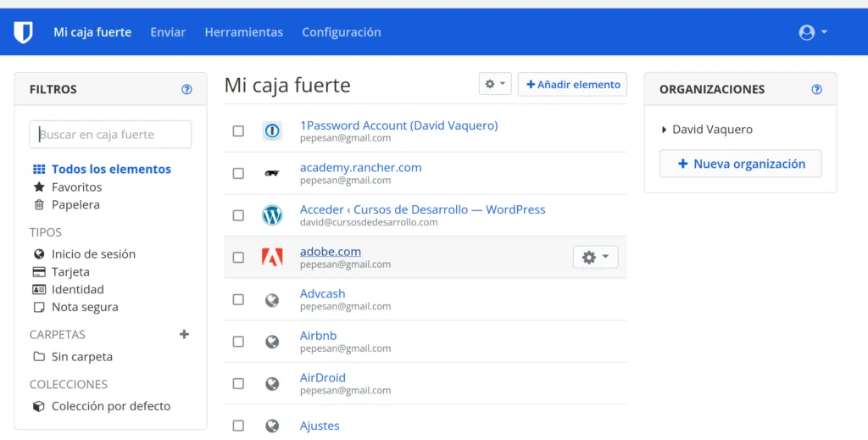Screen dimensions: 868x440
Task: Open the user account dropdown menu
Action: (812, 32)
